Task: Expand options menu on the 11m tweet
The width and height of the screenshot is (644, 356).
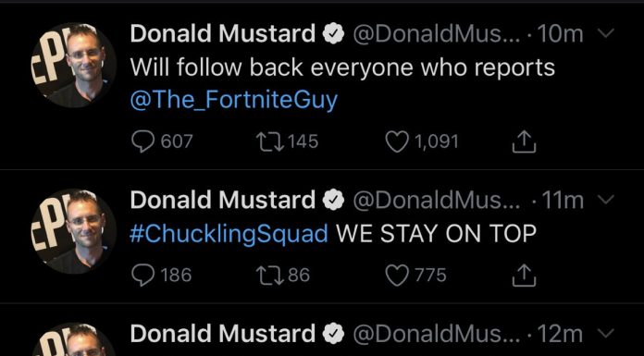Action: [605, 200]
